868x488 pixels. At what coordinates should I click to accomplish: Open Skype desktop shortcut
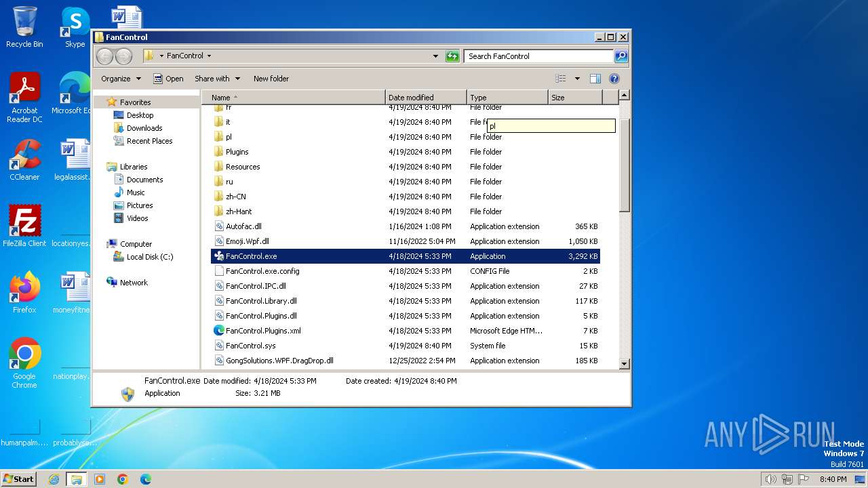[75, 27]
